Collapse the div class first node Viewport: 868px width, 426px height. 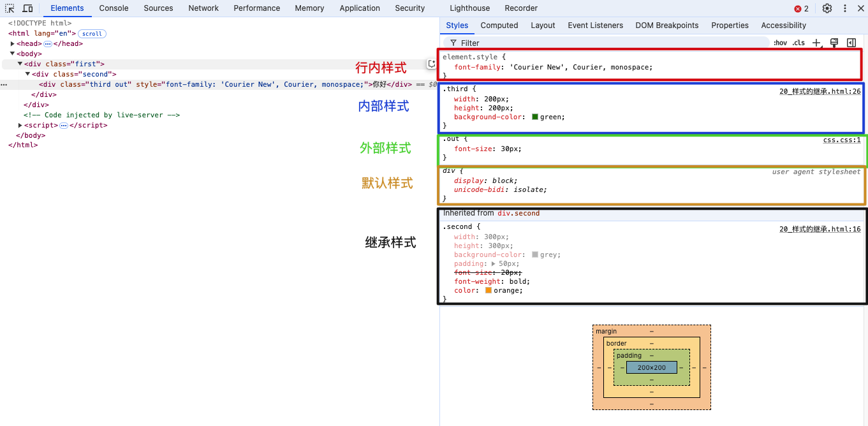pyautogui.click(x=20, y=64)
